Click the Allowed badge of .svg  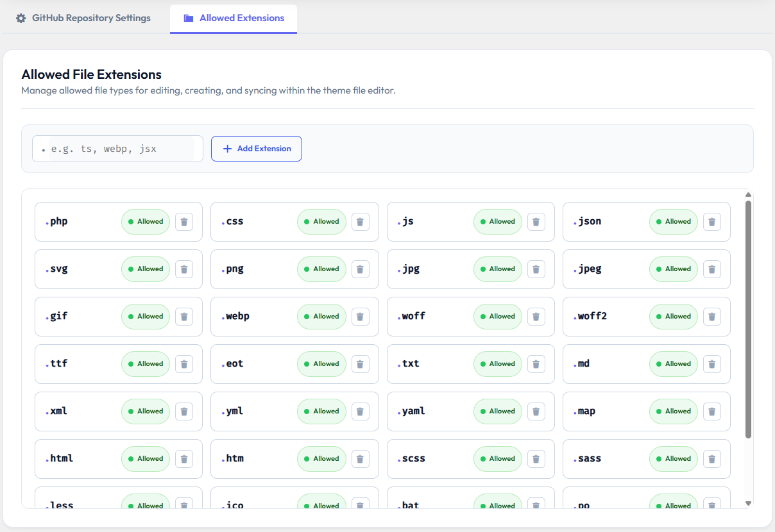click(146, 269)
